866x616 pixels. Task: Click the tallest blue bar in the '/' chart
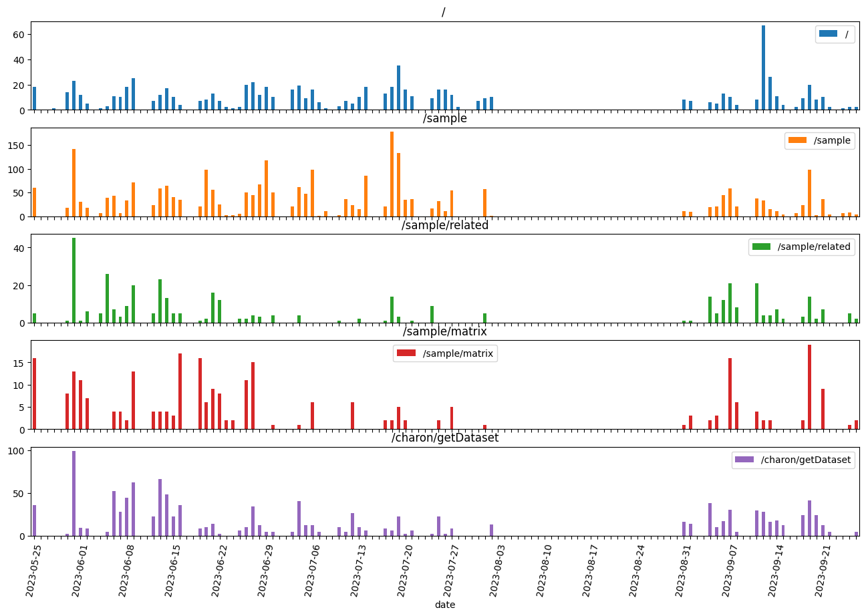click(764, 67)
